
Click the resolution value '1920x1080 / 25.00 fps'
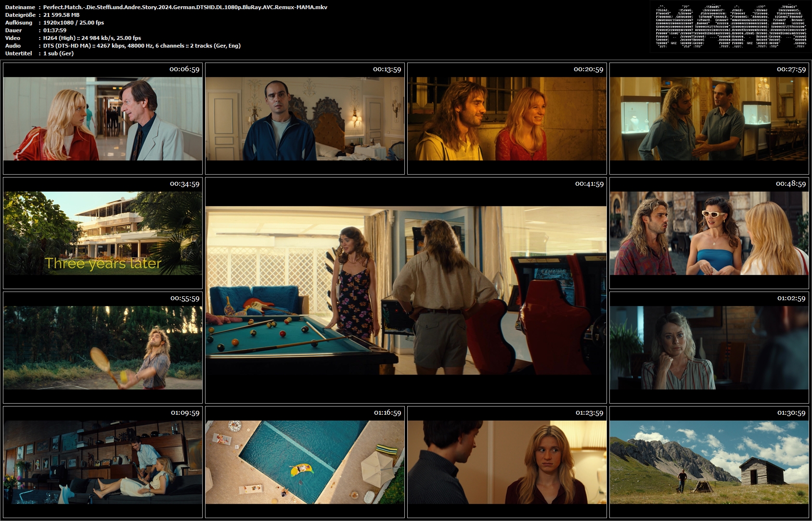(x=74, y=23)
